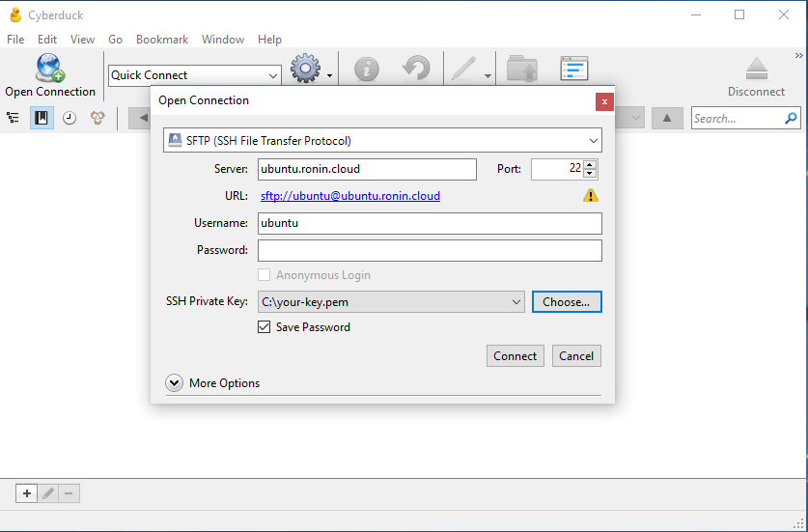The width and height of the screenshot is (808, 532).
Task: Open the Transfers window icon
Action: pos(574,69)
